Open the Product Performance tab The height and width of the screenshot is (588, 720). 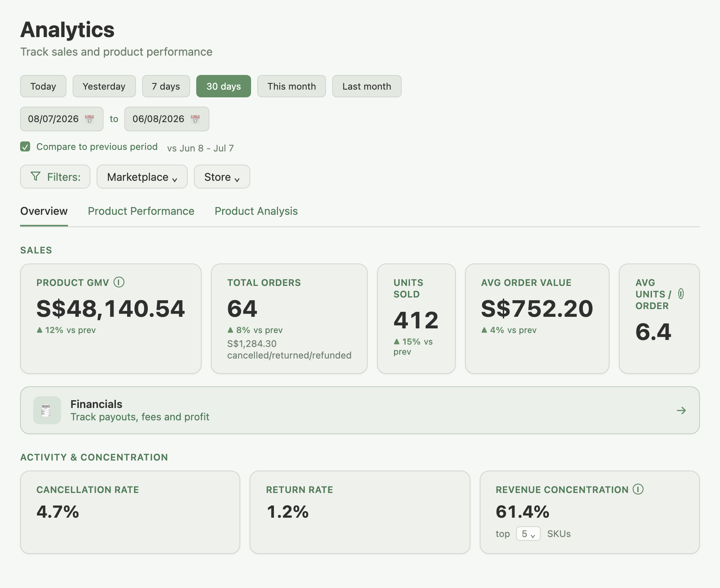click(141, 211)
